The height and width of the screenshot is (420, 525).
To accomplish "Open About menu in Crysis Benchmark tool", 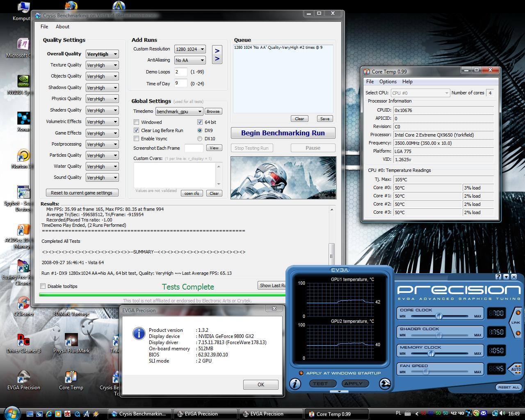I will point(62,27).
